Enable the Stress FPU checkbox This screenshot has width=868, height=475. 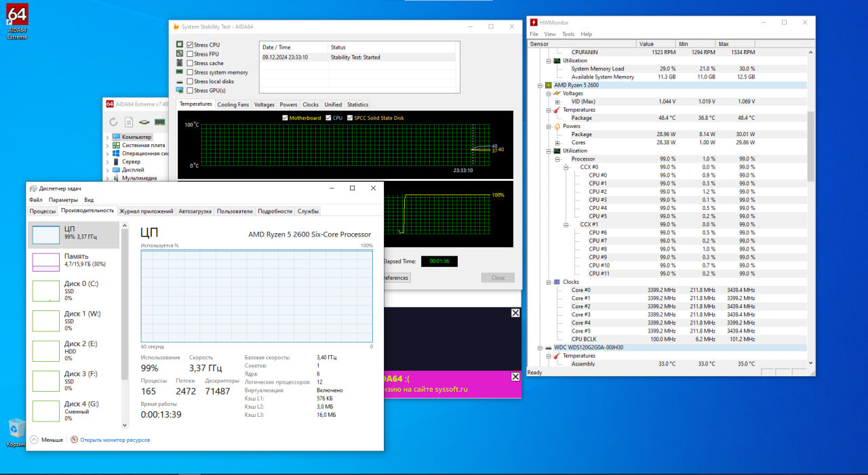point(190,54)
